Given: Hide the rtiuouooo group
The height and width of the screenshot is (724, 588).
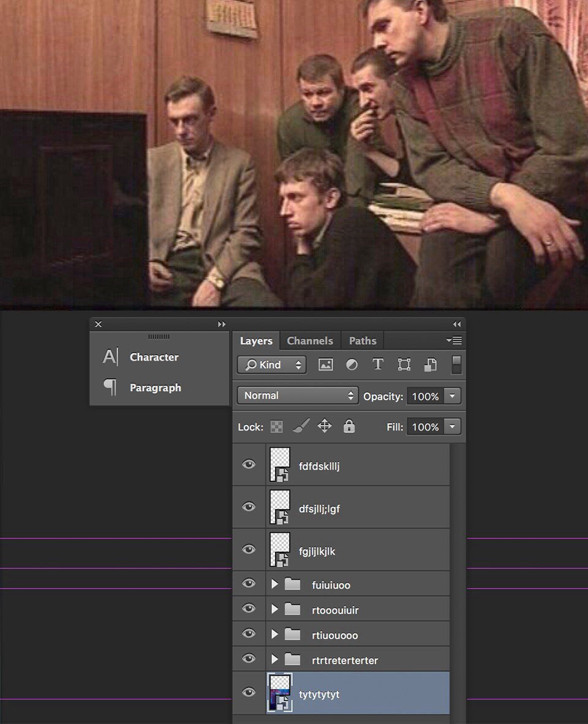Looking at the screenshot, I should pos(249,633).
